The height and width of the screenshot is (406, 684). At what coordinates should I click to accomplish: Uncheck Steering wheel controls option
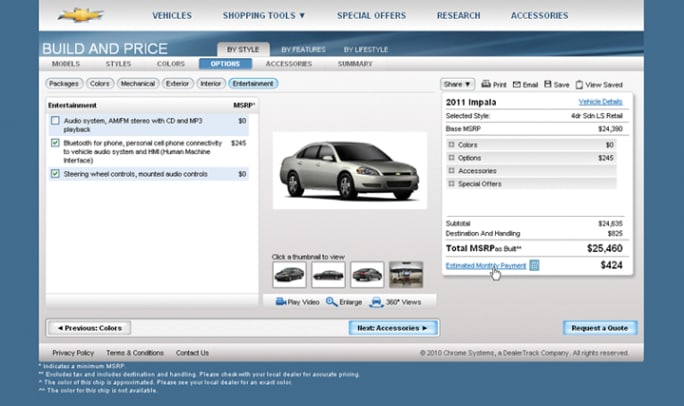[x=56, y=174]
